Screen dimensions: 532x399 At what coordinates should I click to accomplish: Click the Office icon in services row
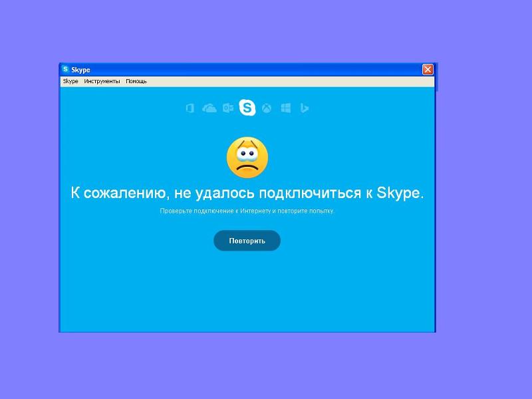[190, 108]
